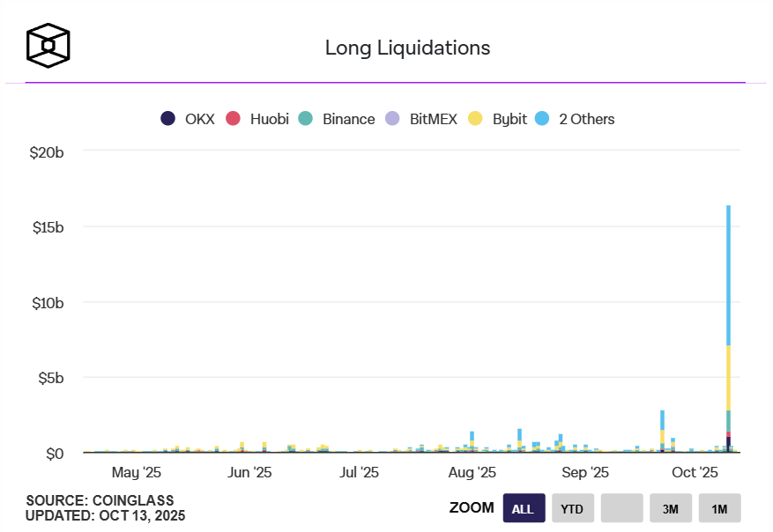Select the ALL zoom range

click(523, 508)
